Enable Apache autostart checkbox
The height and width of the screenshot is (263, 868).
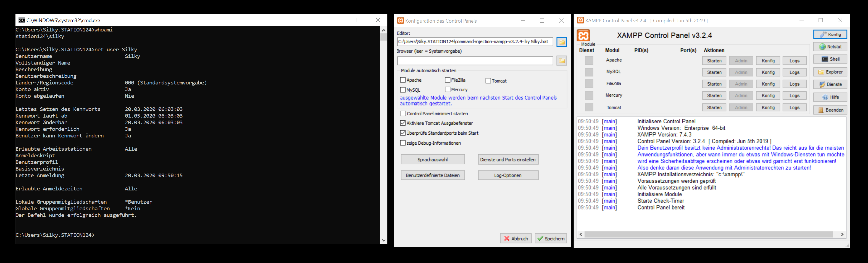click(x=403, y=80)
